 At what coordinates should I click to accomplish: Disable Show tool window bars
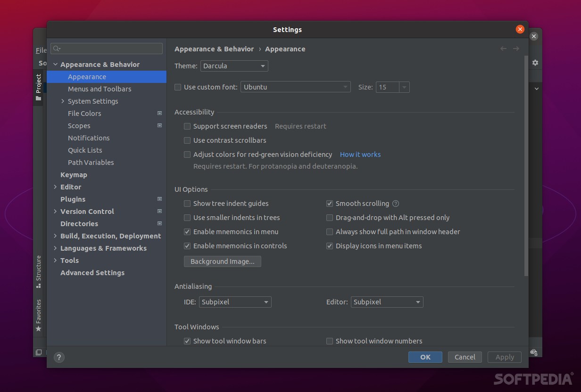tap(187, 341)
